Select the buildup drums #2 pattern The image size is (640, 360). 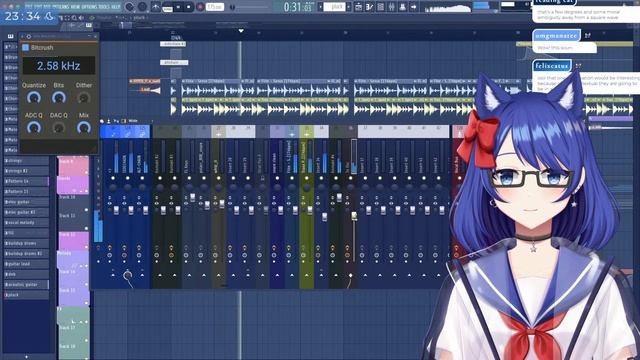[x=26, y=253]
